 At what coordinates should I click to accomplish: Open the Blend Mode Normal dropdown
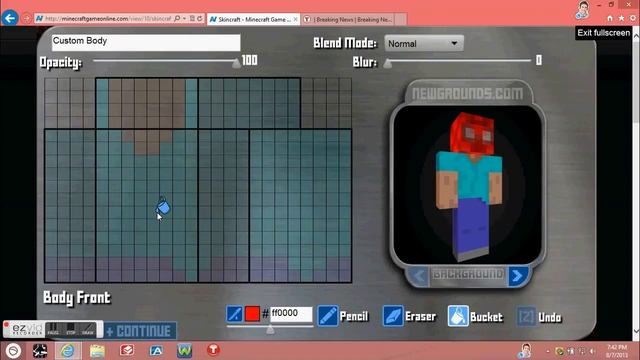pos(424,43)
